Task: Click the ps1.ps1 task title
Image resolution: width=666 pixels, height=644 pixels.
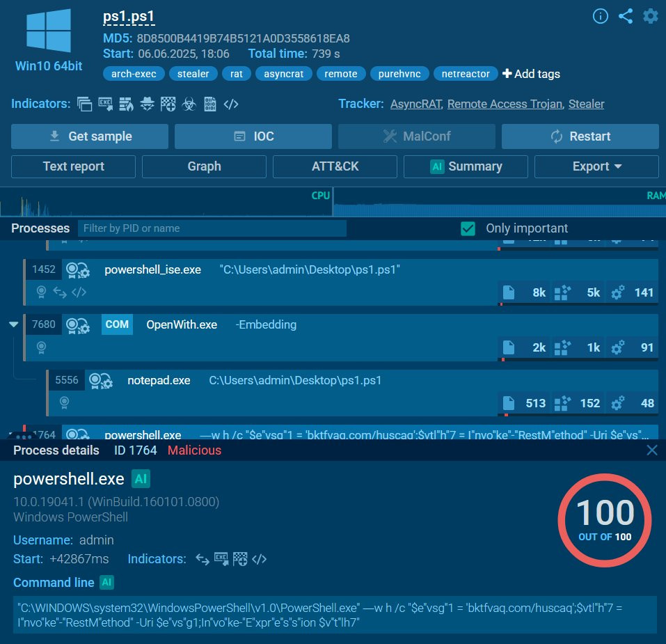Action: click(129, 17)
